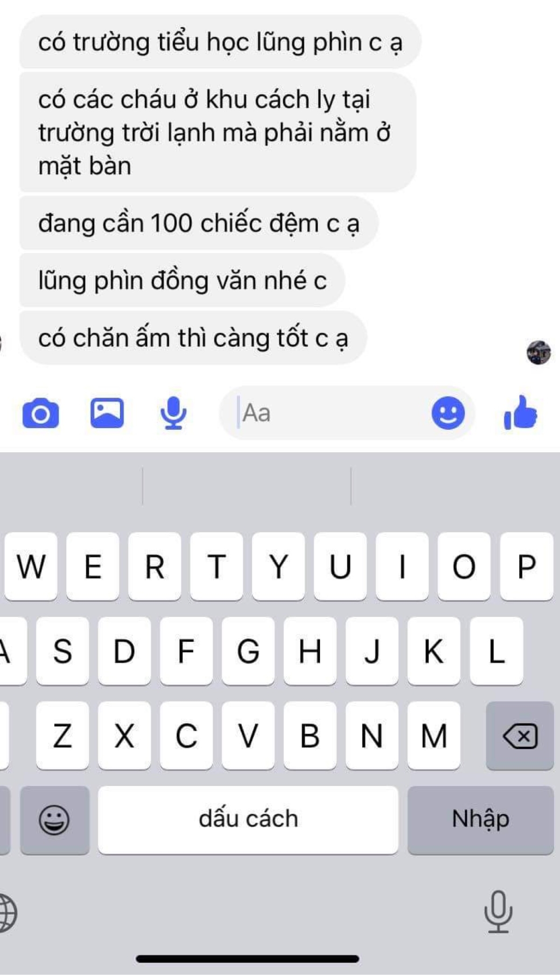Image resolution: width=560 pixels, height=975 pixels.
Task: Tap the Nhập return key
Action: tap(481, 820)
